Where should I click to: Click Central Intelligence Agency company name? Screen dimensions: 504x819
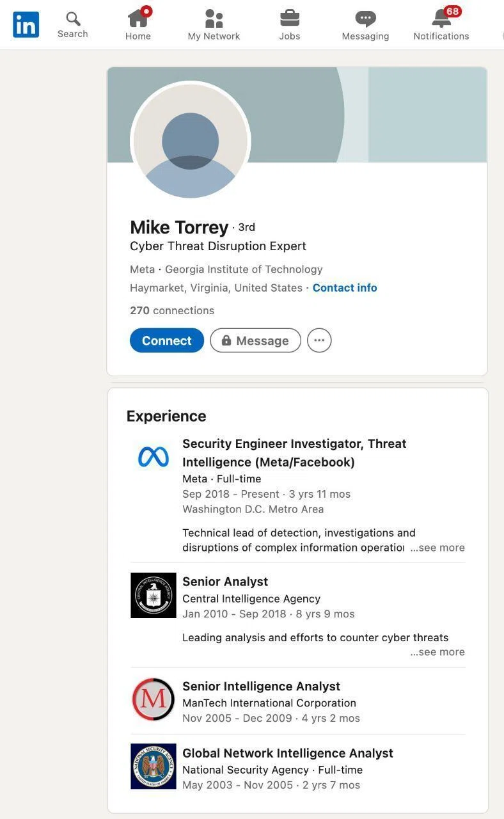pos(251,599)
